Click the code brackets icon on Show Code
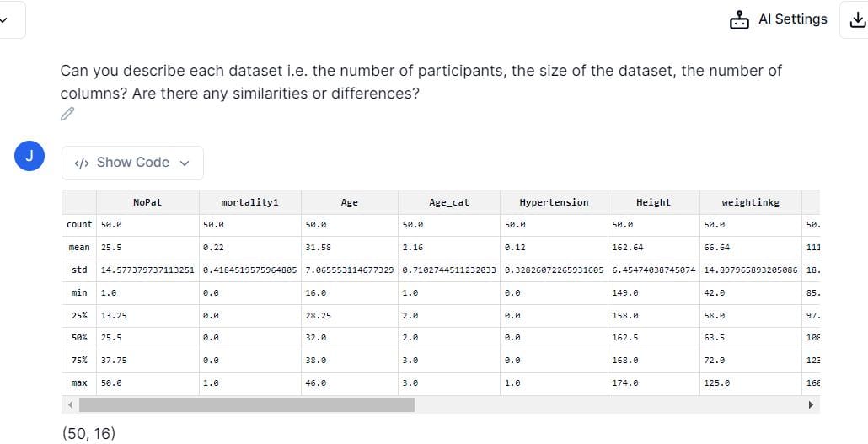Viewport: 868px width, 444px height. point(82,163)
